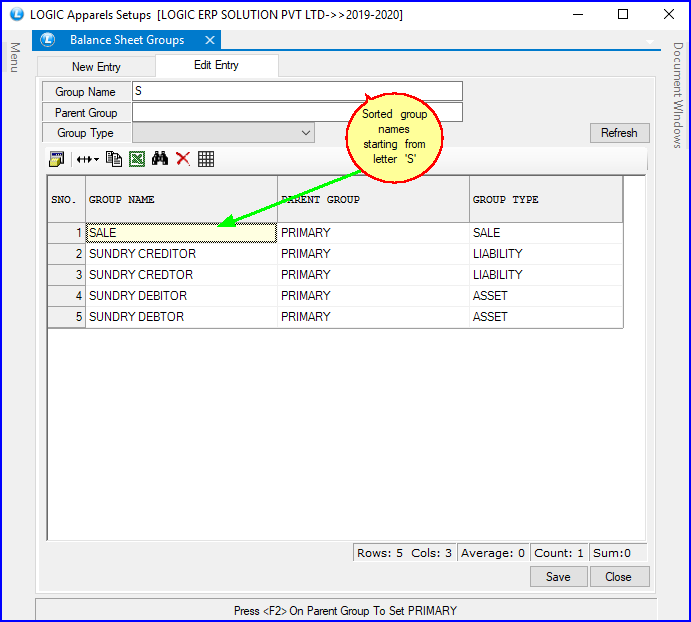Viewport: 691px width, 622px height.
Task: Click the save layout toolbar icon
Action: pyautogui.click(x=56, y=159)
